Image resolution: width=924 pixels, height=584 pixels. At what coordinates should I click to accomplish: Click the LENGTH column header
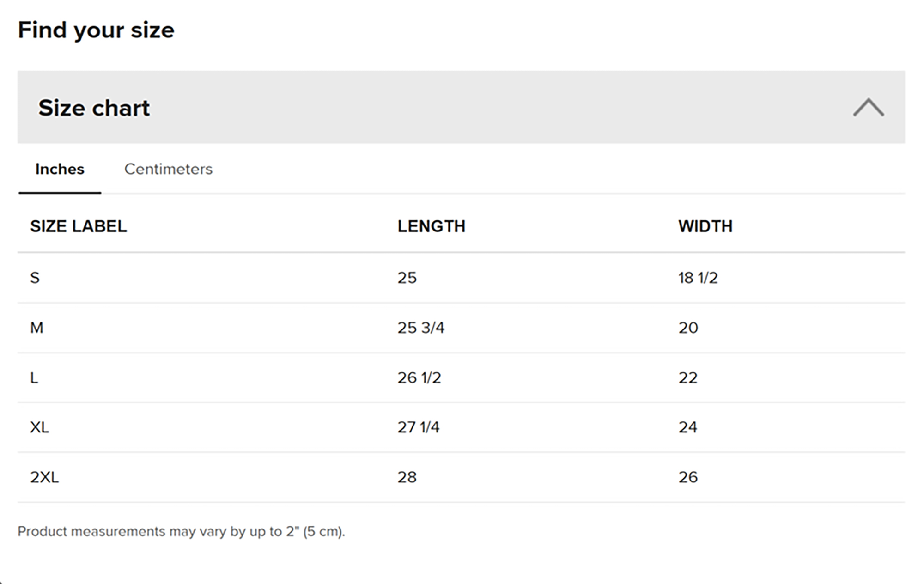(x=431, y=226)
